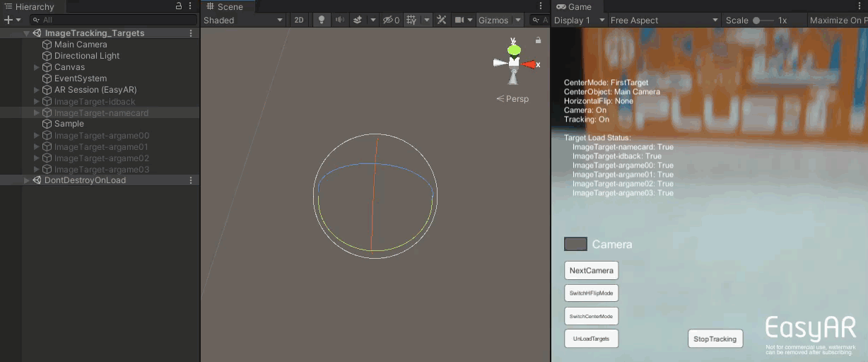Expand the AR Session (EasyAR) object
The image size is (868, 362).
[x=37, y=90]
